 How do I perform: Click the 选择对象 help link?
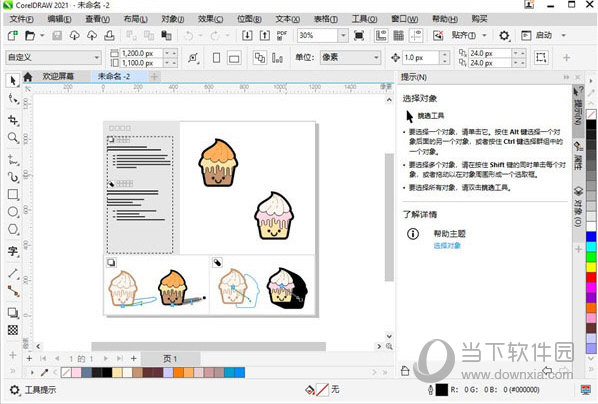(447, 245)
